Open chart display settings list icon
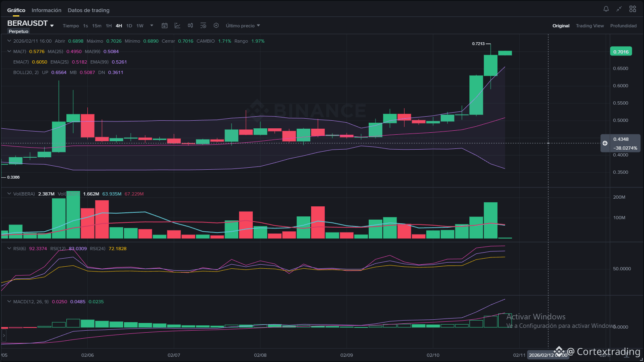 pos(203,26)
